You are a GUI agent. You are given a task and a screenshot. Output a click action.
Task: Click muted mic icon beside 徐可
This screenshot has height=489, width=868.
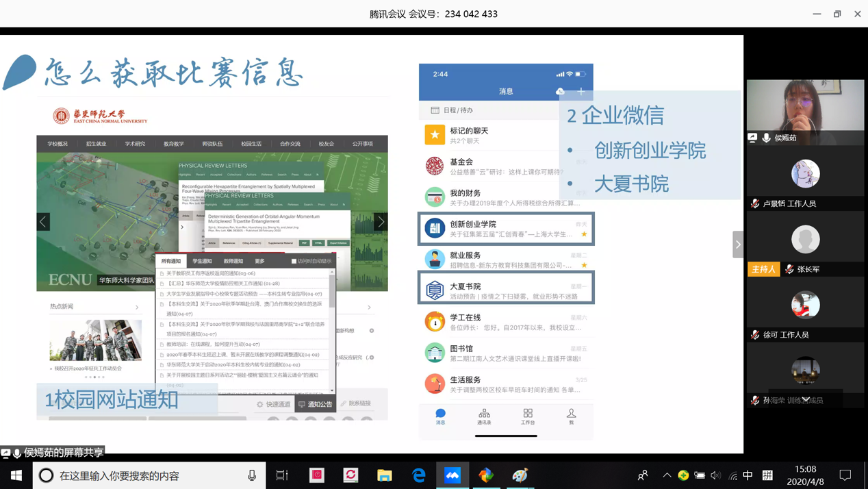755,335
